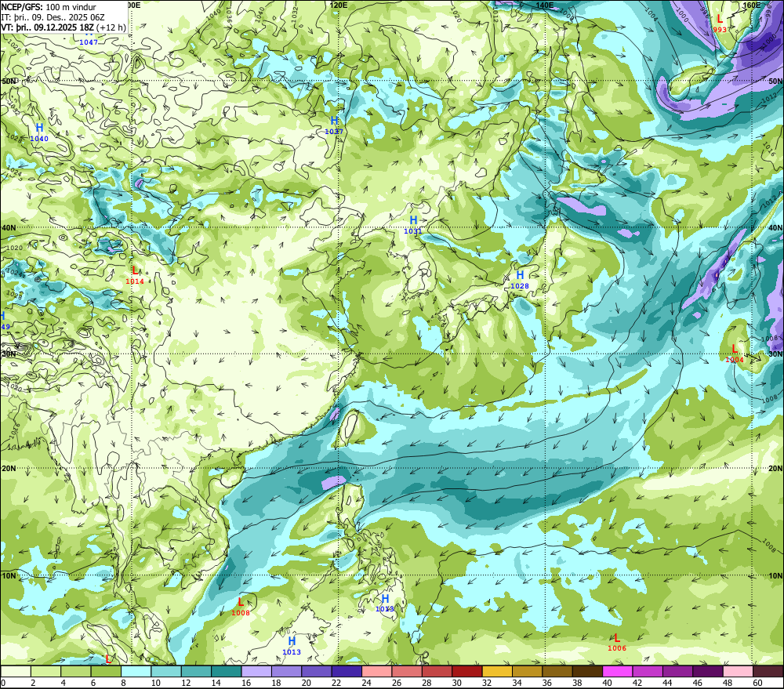Click the legend scale number 10

(156, 683)
